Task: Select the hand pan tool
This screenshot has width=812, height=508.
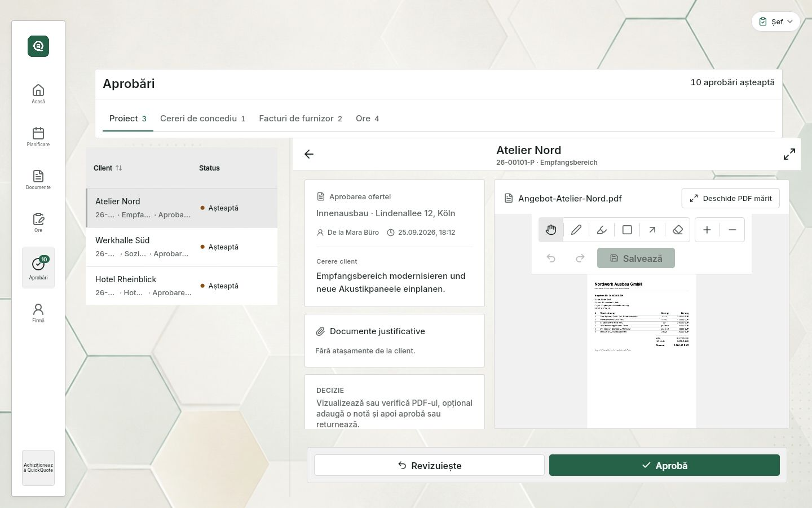Action: pos(551,230)
